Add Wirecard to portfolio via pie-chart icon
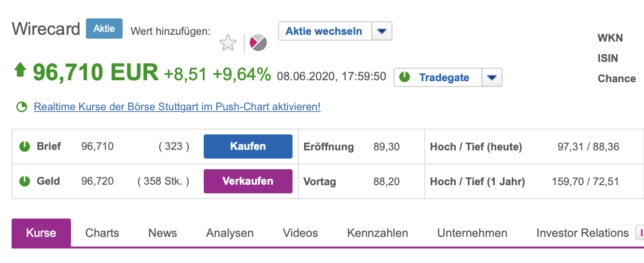644x263 pixels. 258,43
